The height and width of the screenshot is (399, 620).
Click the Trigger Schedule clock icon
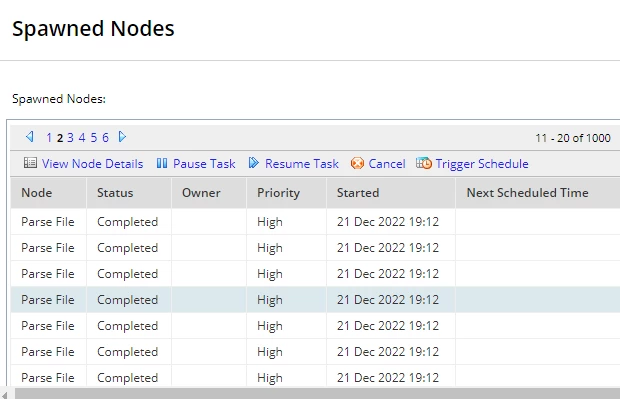pyautogui.click(x=423, y=163)
